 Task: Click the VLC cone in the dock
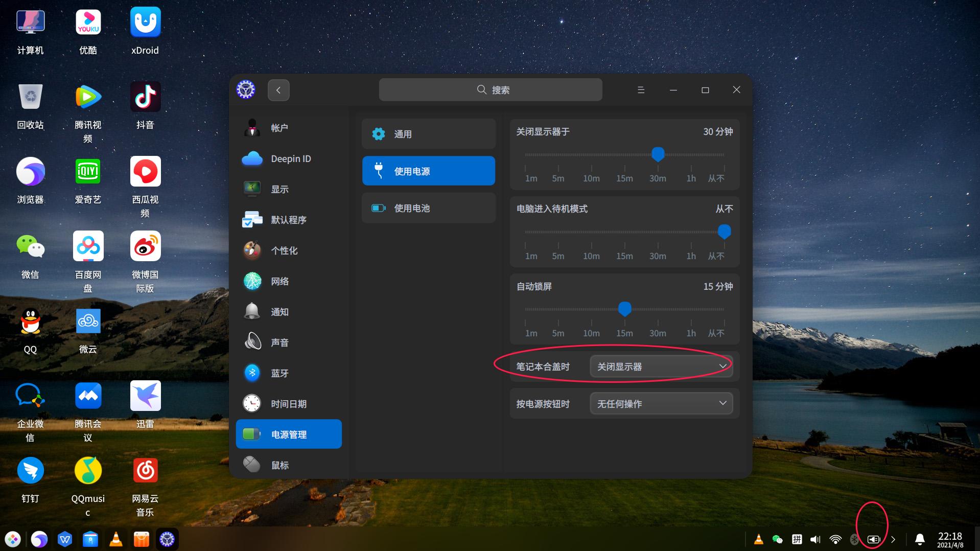point(116,539)
